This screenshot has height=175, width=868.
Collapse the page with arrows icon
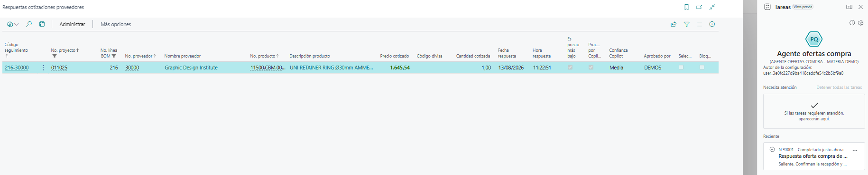pos(712,7)
